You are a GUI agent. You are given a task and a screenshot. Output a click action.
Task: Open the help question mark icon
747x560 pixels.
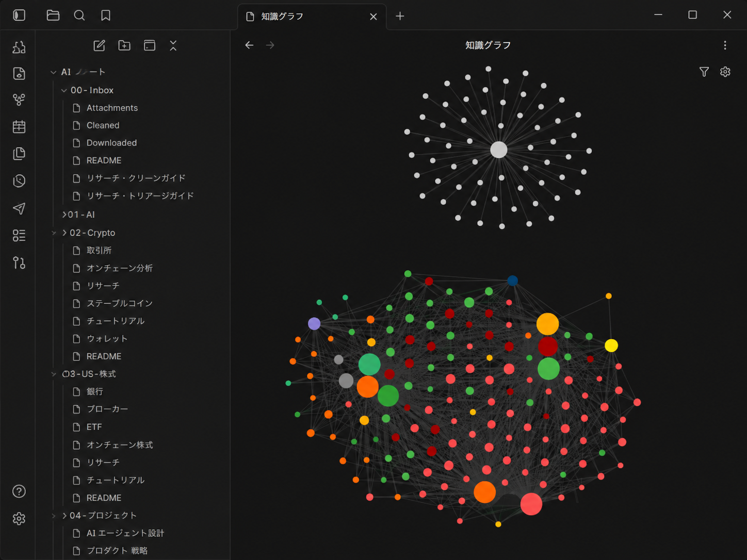point(19,491)
